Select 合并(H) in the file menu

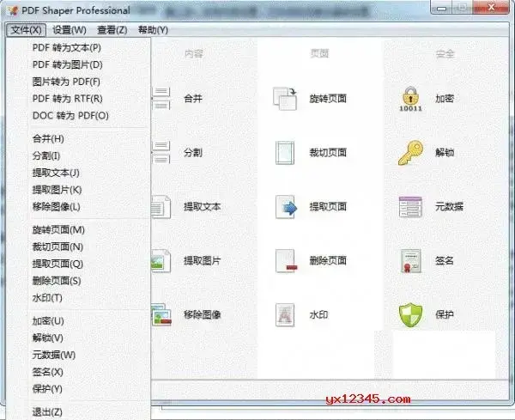[48, 138]
